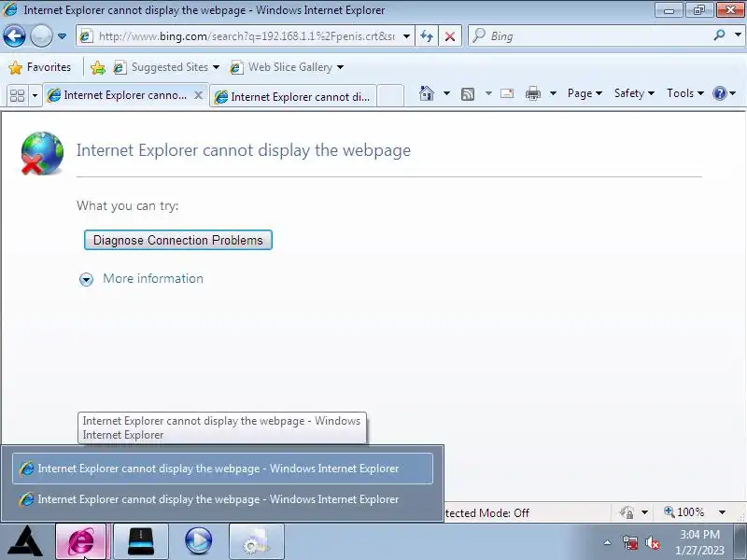Show hidden tray icons arrow
This screenshot has height=560, width=747.
pos(608,542)
